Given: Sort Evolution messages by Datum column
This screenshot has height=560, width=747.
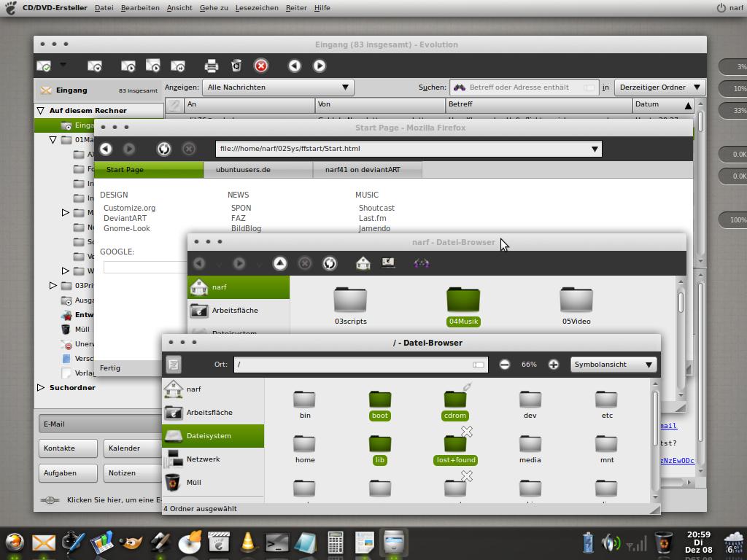Looking at the screenshot, I should (x=662, y=104).
